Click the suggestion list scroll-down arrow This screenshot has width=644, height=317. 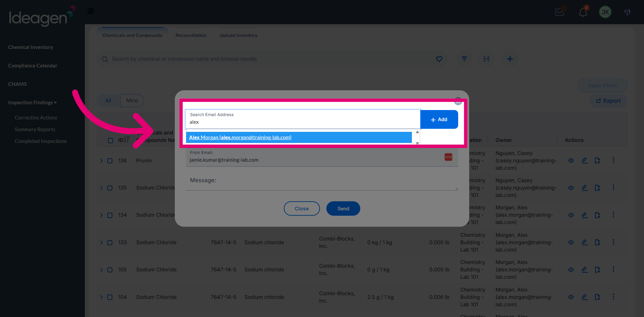point(417,143)
